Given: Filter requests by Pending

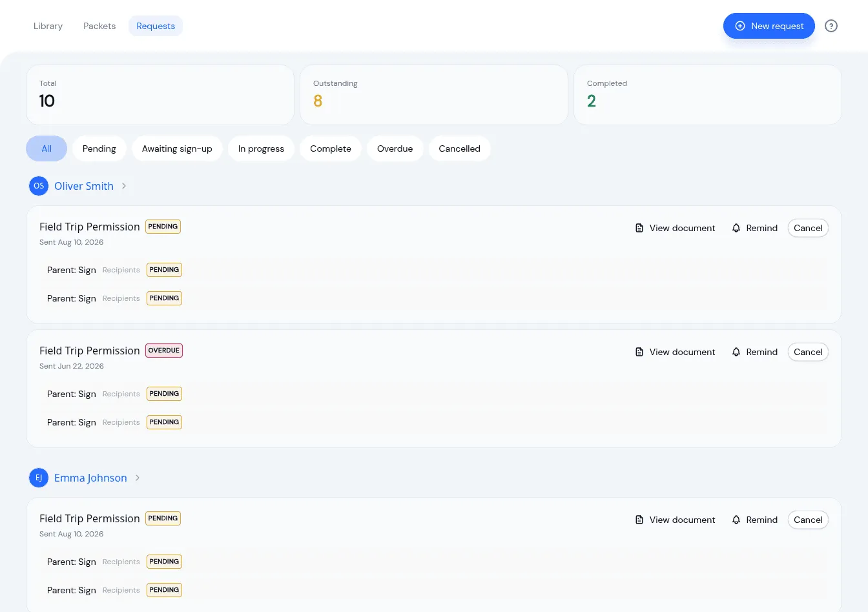Looking at the screenshot, I should [99, 148].
